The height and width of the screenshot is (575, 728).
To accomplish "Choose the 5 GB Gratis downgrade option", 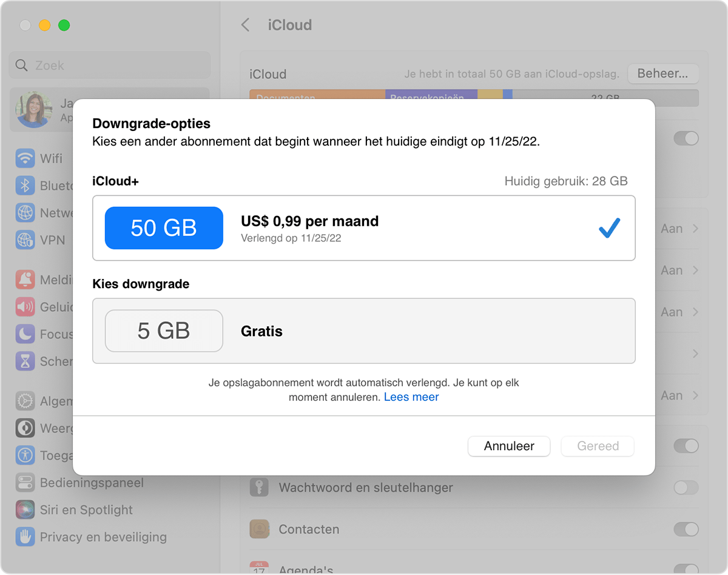I will coord(363,331).
